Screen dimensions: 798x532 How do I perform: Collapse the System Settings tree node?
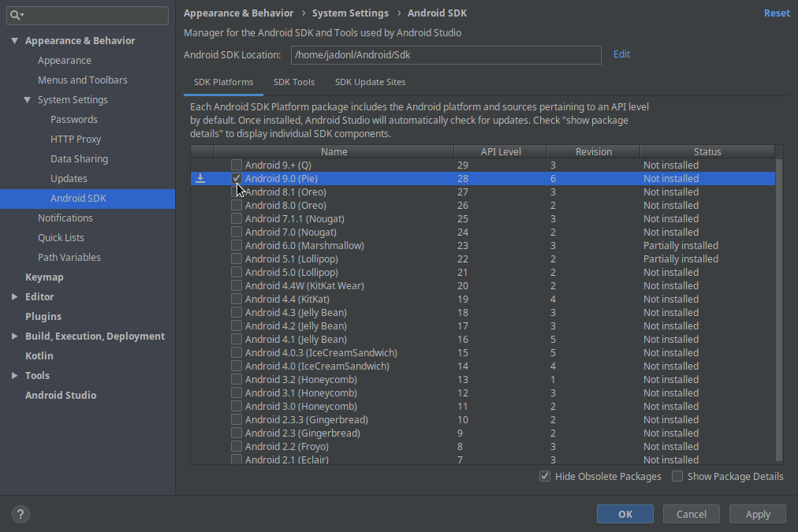click(x=28, y=100)
